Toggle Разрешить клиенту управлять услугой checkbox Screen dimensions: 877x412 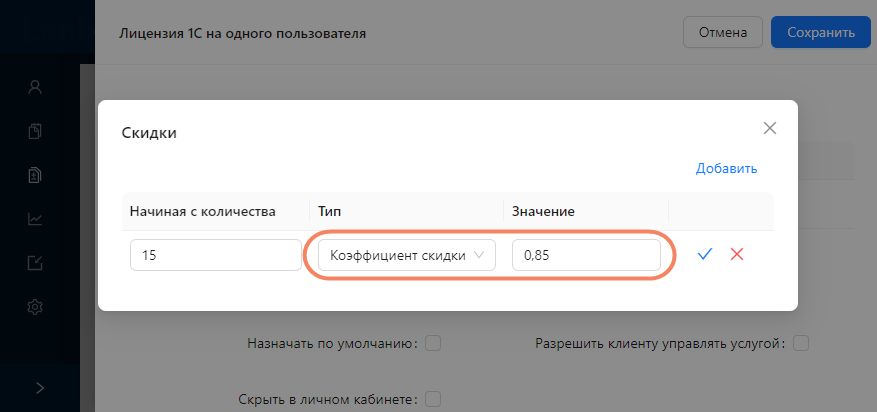[801, 343]
